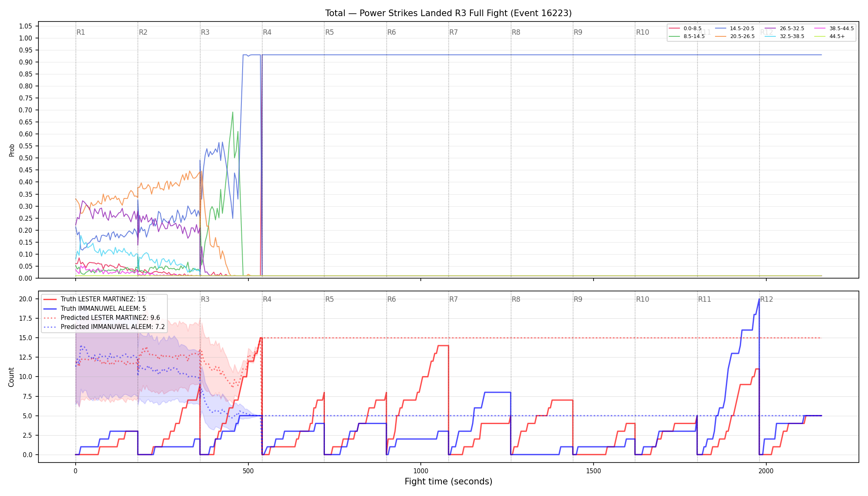
Task: Click the R1 round marker in the Prob chart
Action: [81, 32]
